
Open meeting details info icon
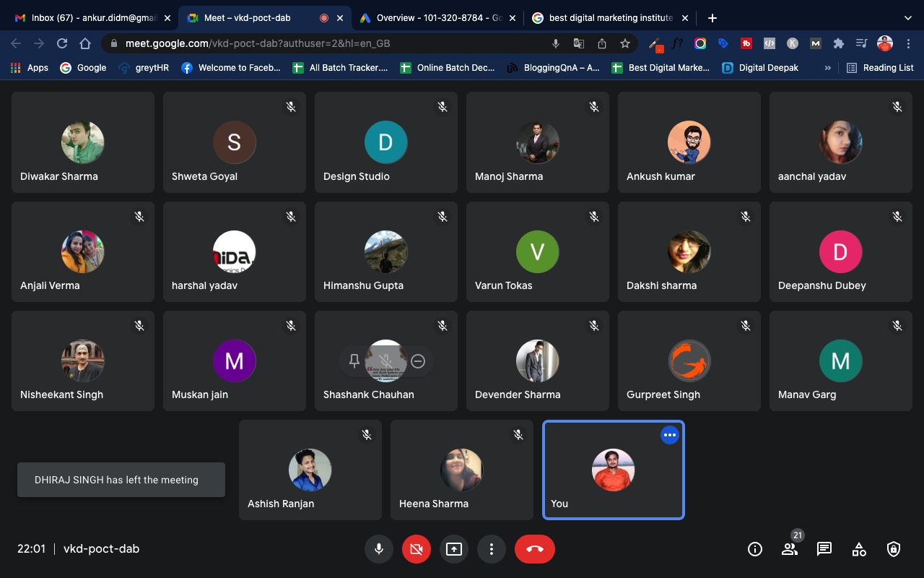(755, 549)
